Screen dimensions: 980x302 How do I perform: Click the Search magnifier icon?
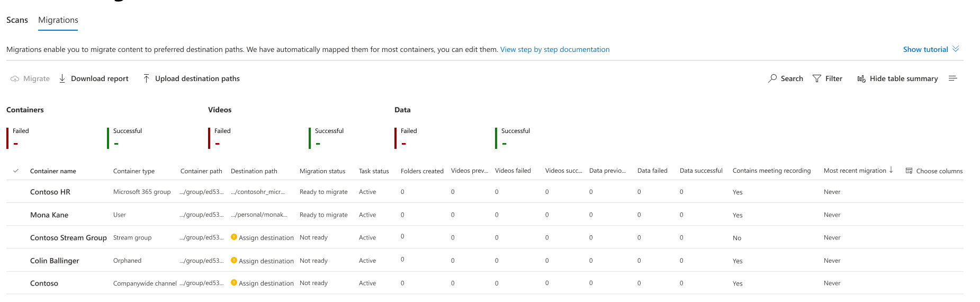(x=773, y=78)
